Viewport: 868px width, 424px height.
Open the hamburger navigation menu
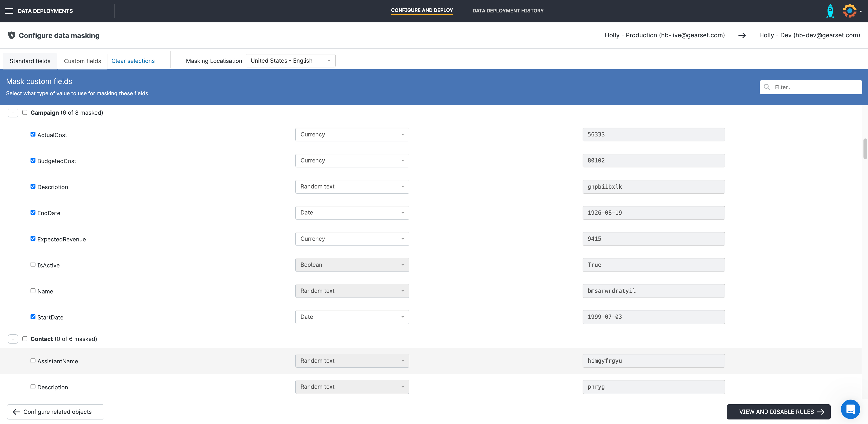9,11
